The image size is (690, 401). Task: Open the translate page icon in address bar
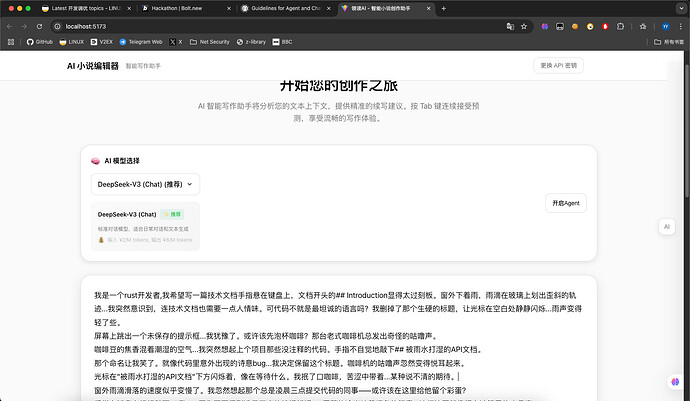tap(510, 26)
